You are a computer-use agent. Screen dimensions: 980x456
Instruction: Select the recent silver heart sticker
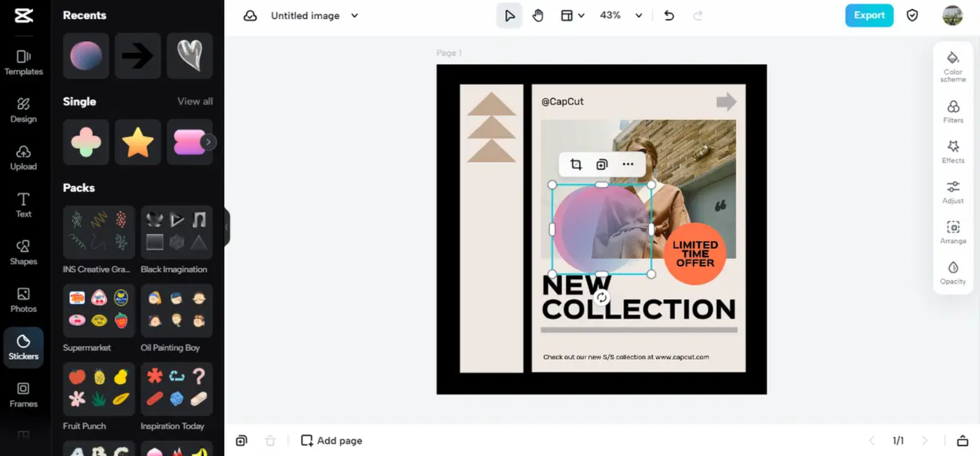[x=190, y=56]
